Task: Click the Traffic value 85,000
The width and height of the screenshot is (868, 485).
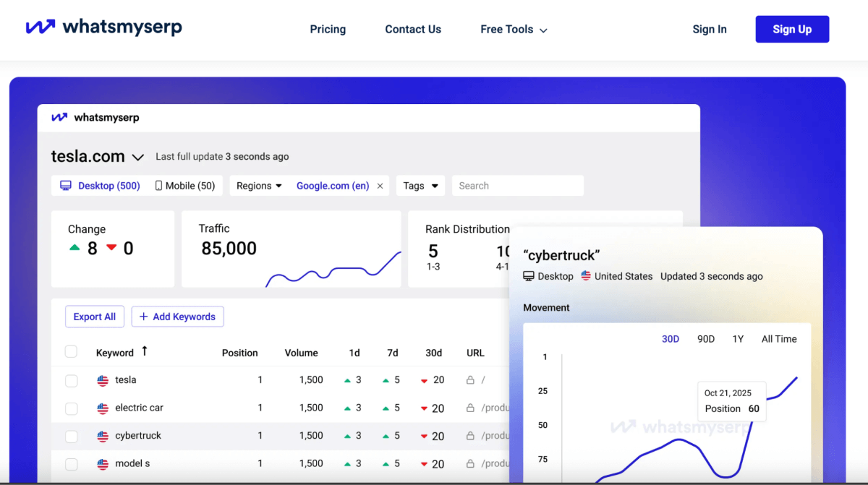Action: click(x=229, y=249)
